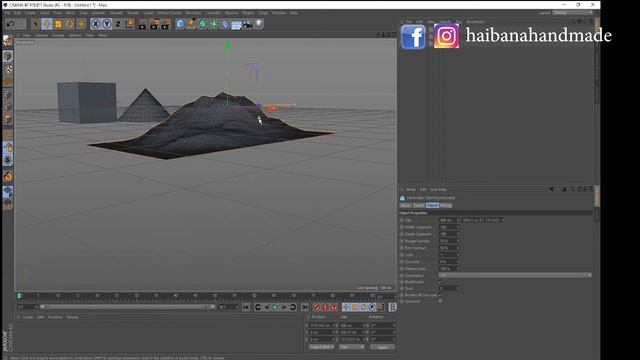This screenshot has width=640, height=360.
Task: Click the timeline range slider bar
Action: pos(127,307)
